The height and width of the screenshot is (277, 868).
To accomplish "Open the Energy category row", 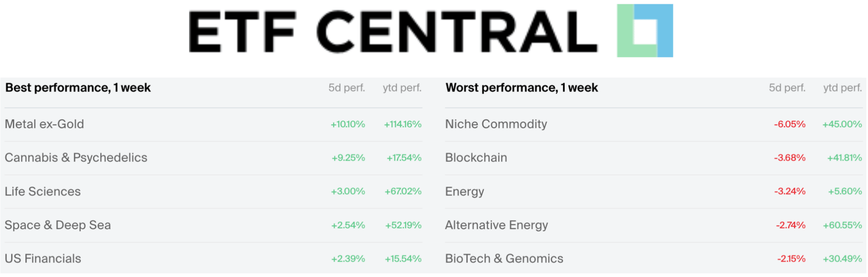I will [x=464, y=192].
